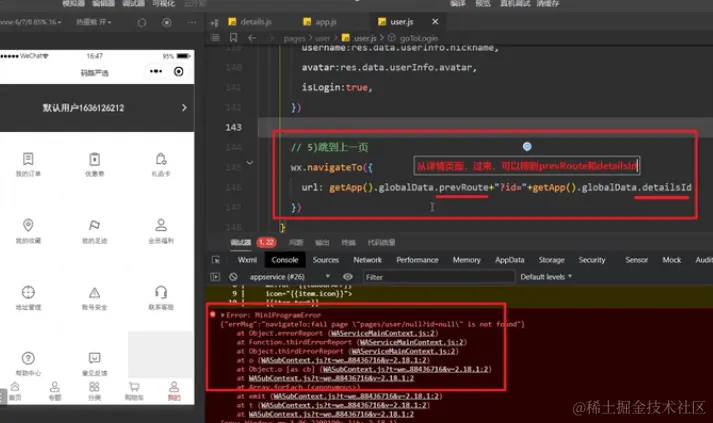The image size is (713, 423).
Task: Click the Object.o [as cb] WASubContext.js link
Action: coord(405,369)
